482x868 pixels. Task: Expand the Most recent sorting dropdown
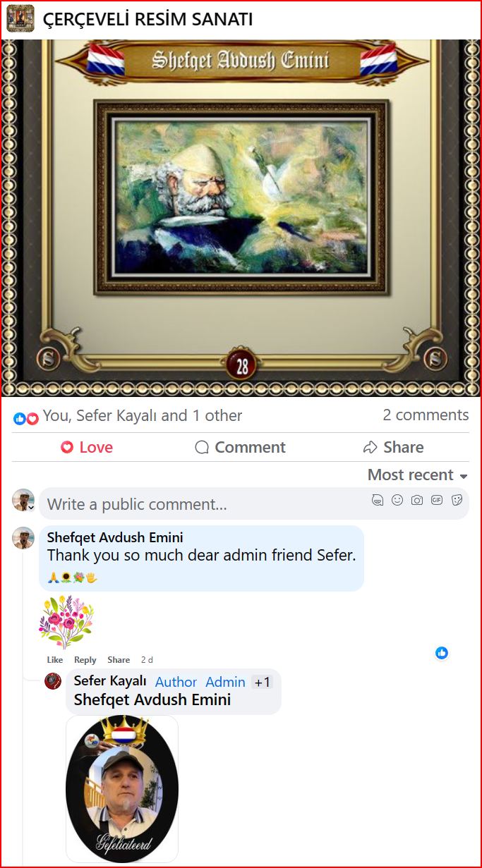click(418, 475)
